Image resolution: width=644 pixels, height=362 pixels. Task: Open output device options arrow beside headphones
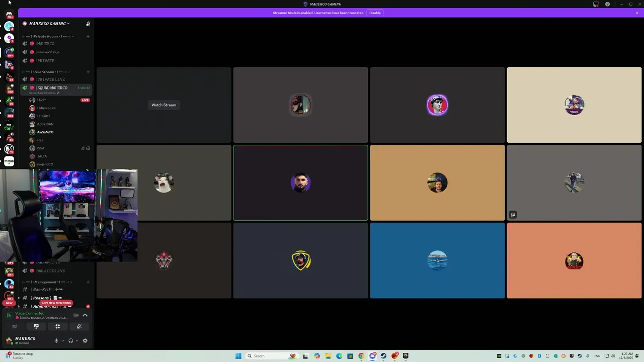(x=76, y=341)
